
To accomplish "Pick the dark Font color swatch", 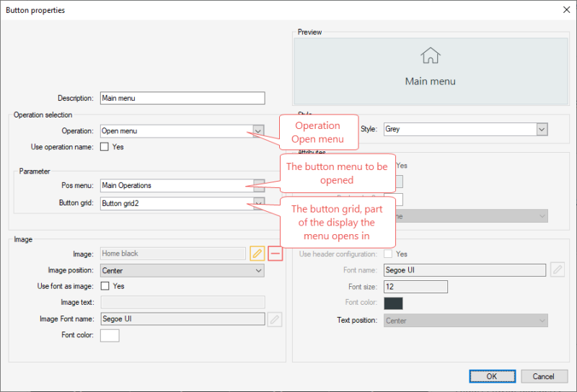I will [x=393, y=303].
